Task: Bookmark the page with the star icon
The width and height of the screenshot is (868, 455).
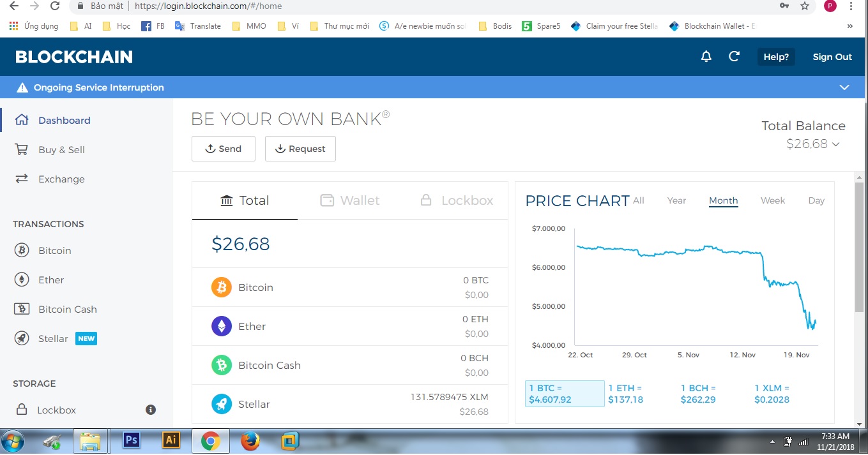Action: [805, 6]
